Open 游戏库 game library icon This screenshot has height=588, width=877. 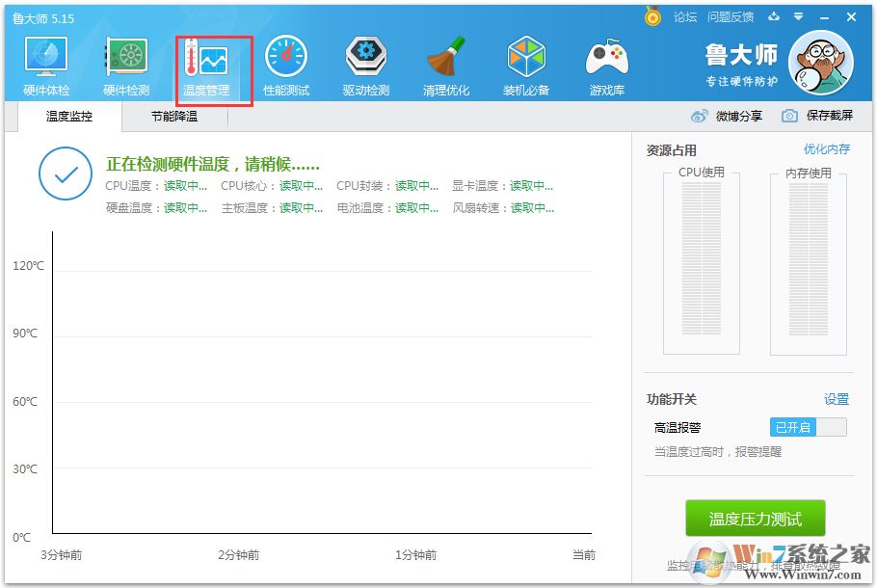click(606, 66)
